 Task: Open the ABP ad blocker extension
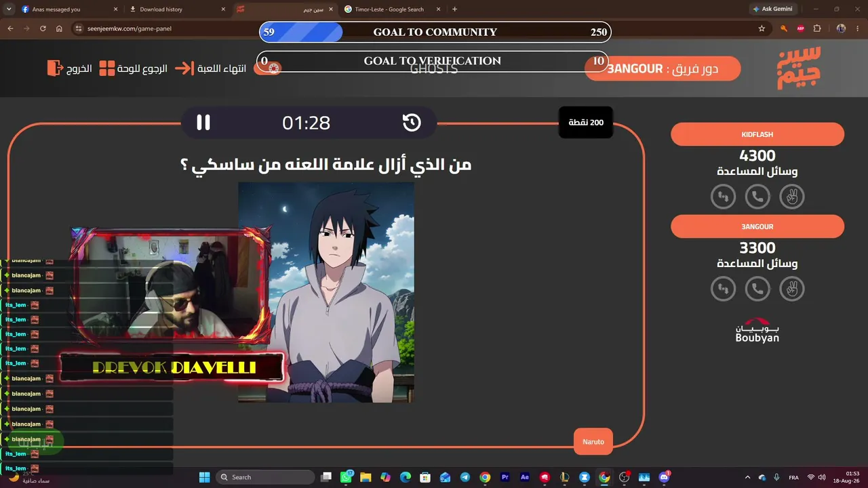[801, 28]
